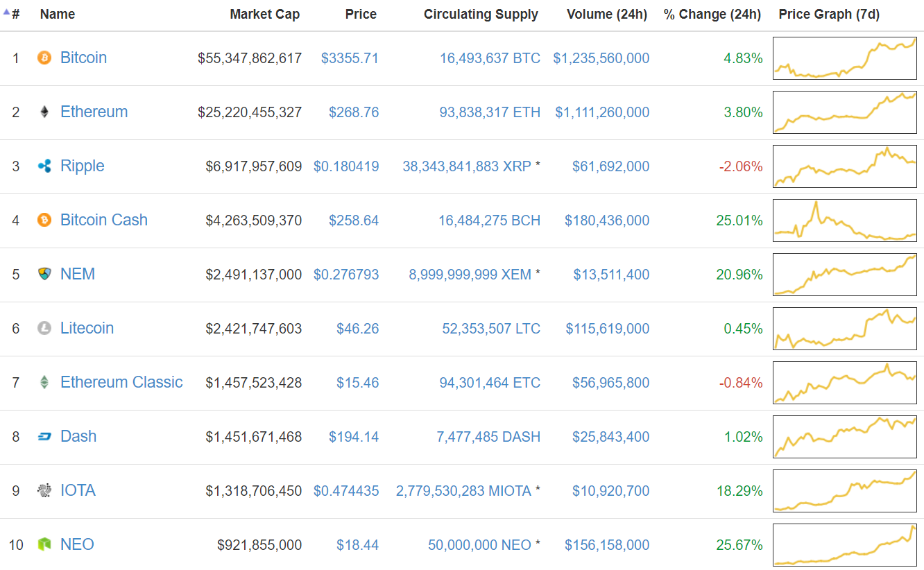Screen dimensions: 924x570
Task: Sort table by Circulating Supply header
Action: [481, 15]
